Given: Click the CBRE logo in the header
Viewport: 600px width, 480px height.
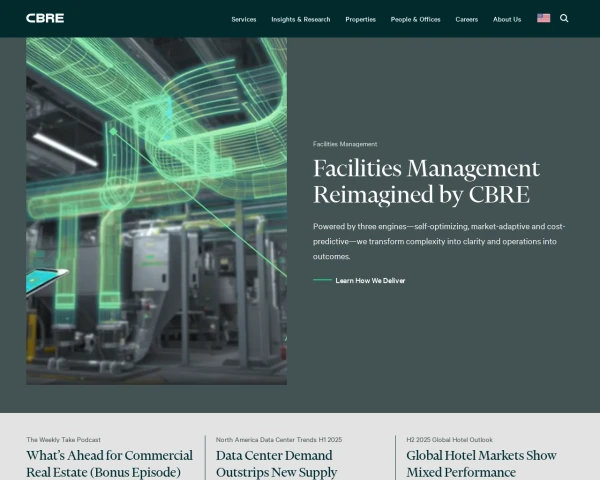Looking at the screenshot, I should click(x=44, y=18).
